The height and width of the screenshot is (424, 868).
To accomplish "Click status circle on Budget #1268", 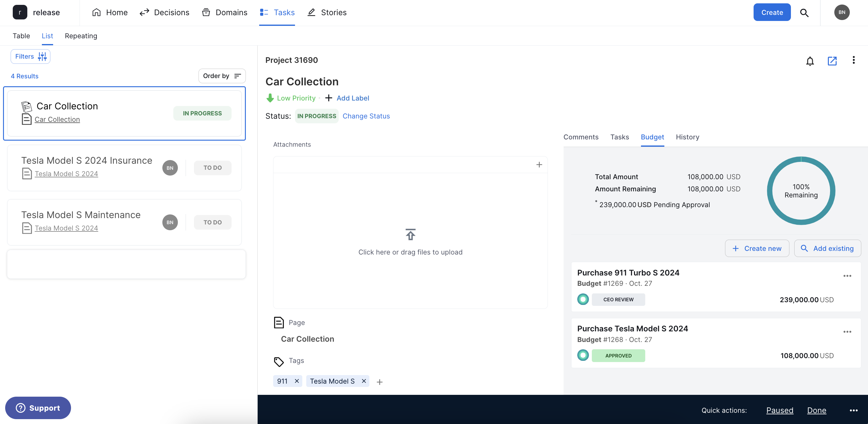I will pyautogui.click(x=583, y=355).
